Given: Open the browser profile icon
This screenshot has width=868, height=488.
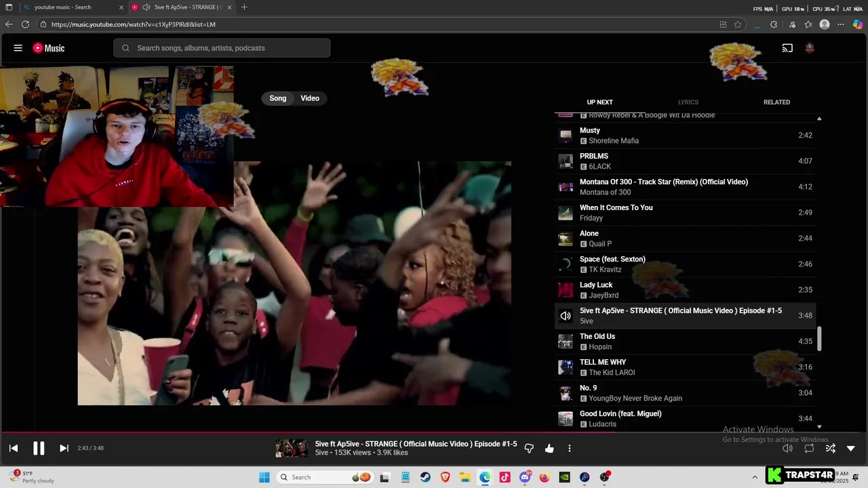Looking at the screenshot, I should coord(825,24).
